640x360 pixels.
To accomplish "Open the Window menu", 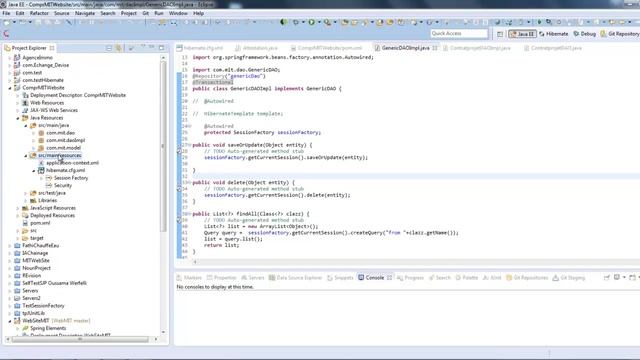I will [x=178, y=13].
